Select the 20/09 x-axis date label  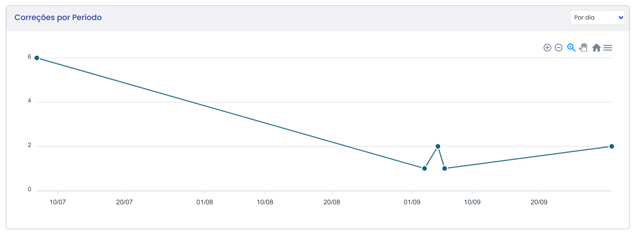point(539,202)
